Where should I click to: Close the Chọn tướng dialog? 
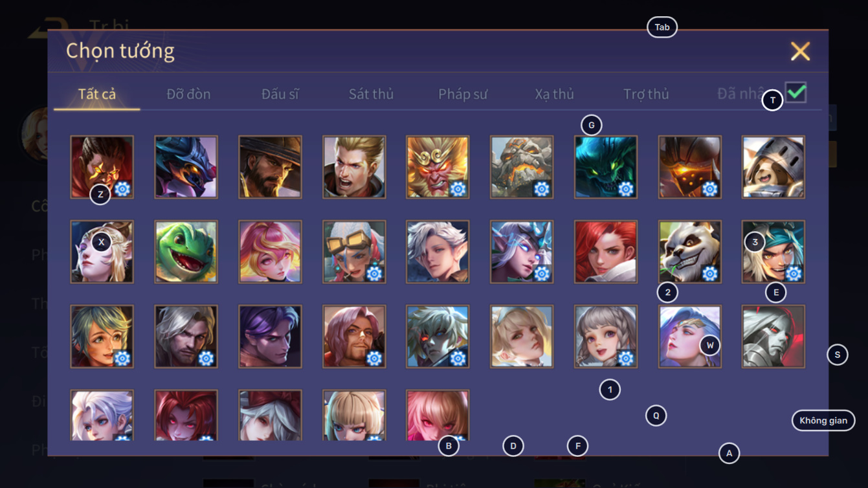point(800,51)
